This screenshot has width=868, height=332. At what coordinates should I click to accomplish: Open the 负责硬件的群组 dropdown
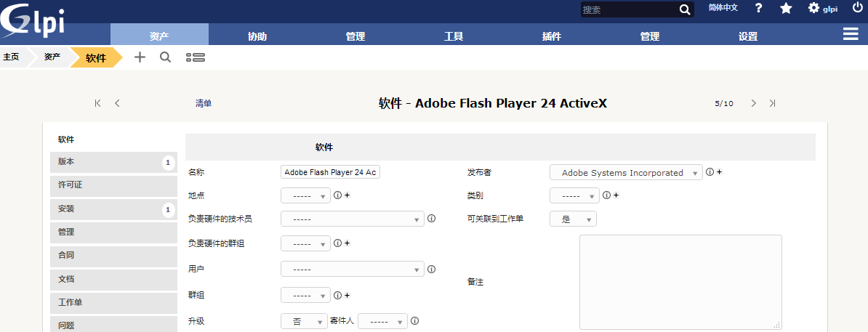point(305,243)
